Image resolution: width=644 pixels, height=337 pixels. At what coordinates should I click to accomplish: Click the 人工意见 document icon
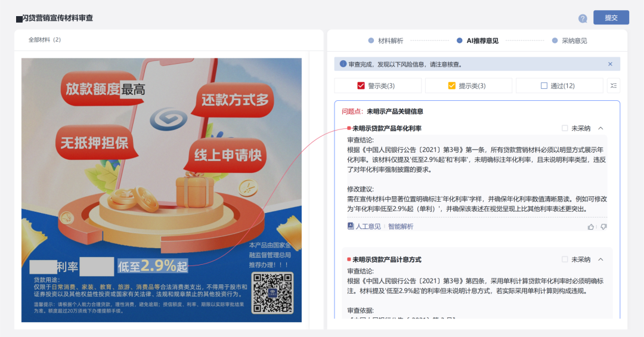351,226
